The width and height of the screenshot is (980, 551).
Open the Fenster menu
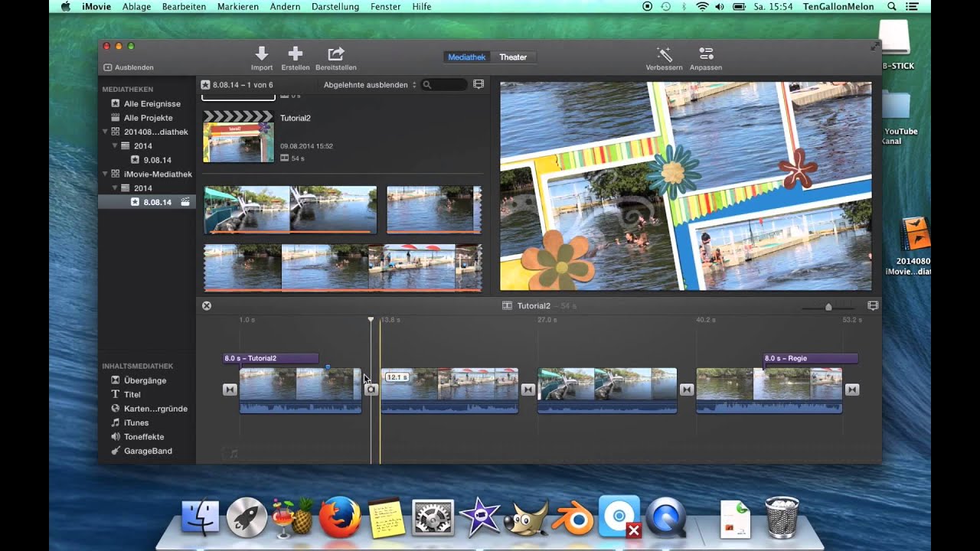[385, 6]
